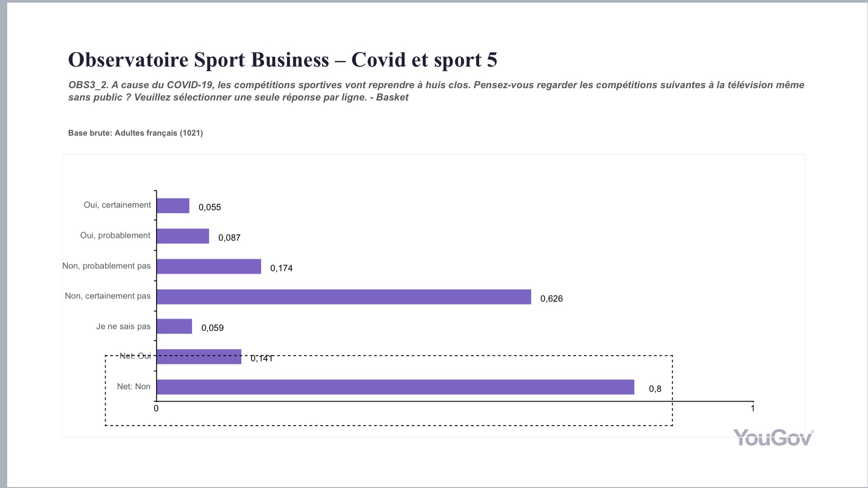Image resolution: width=868 pixels, height=488 pixels.
Task: Click the 'Non, certainement pas' bar
Action: pyautogui.click(x=343, y=297)
